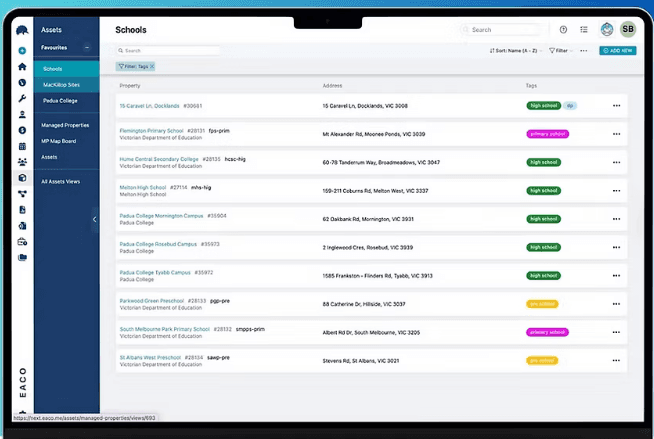The image size is (654, 439).
Task: Open row menu for Parkwood Green Preschool
Action: (x=616, y=304)
